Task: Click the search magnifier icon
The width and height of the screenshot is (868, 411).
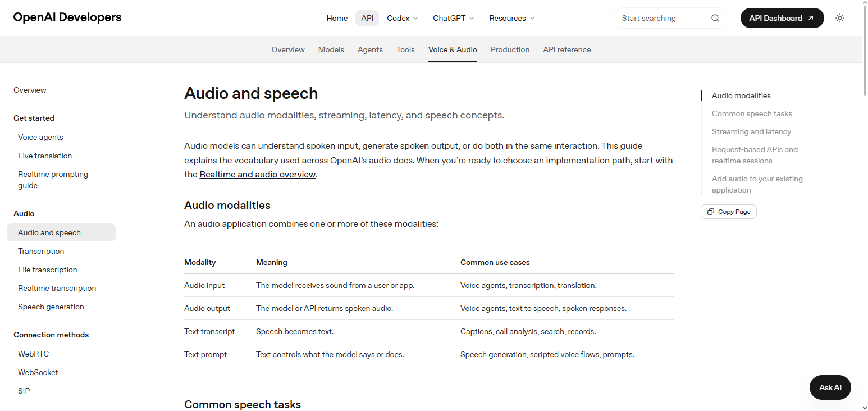Action: 715,18
